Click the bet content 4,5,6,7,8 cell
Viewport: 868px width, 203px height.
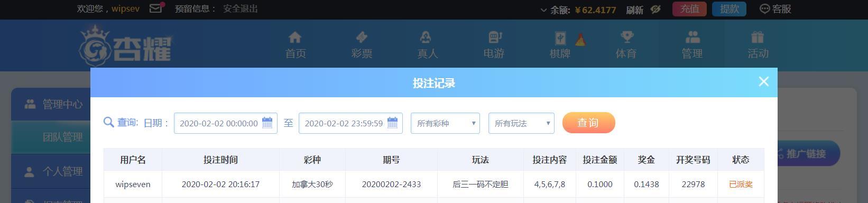point(550,184)
